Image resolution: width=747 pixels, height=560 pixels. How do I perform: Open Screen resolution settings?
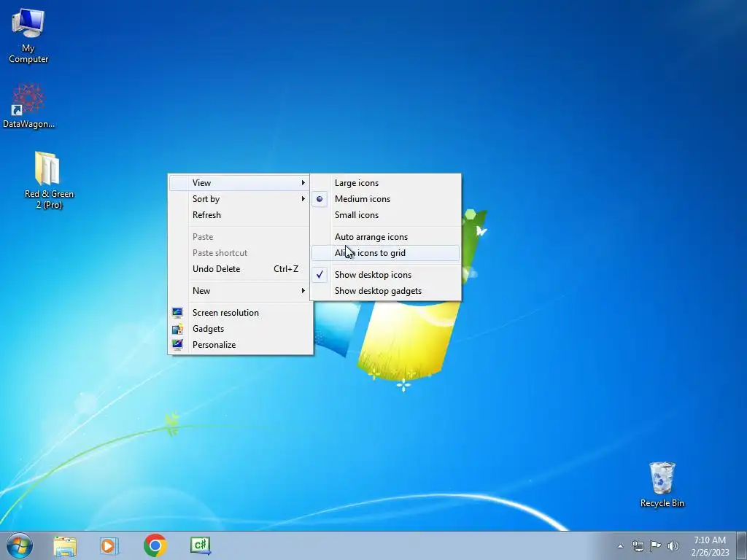click(x=240, y=313)
